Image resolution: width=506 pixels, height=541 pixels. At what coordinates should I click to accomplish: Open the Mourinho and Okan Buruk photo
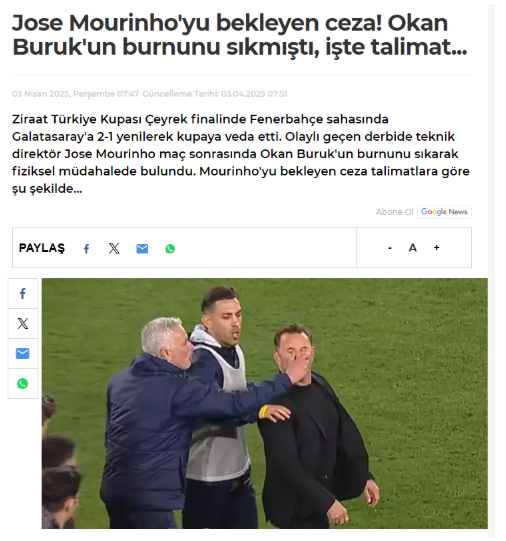pos(265,403)
